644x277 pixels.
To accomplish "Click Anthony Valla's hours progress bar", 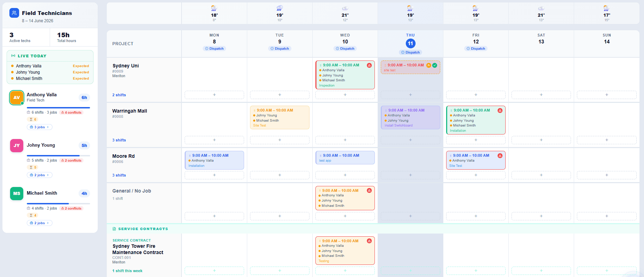I will coord(58,108).
